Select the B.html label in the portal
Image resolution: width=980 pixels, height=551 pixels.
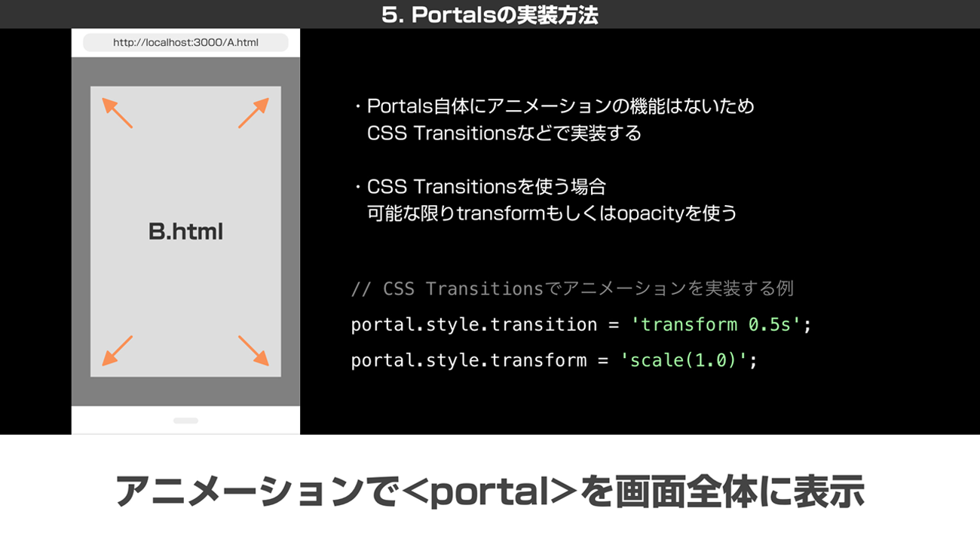185,231
